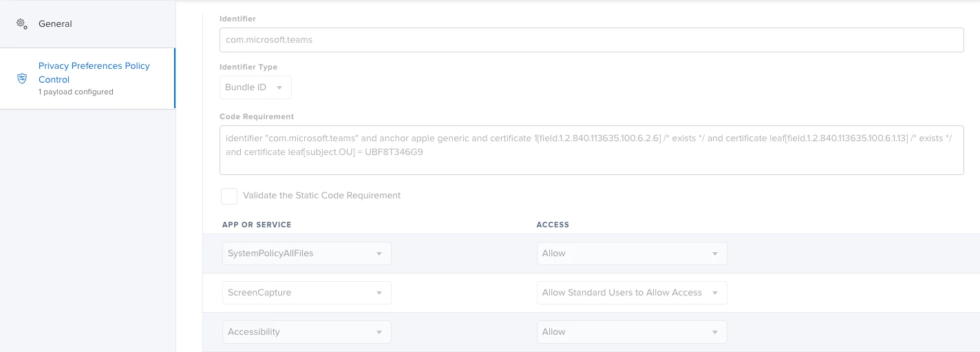Click the Privacy Preferences shield icon
Viewport: 980px width, 352px height.
click(22, 79)
